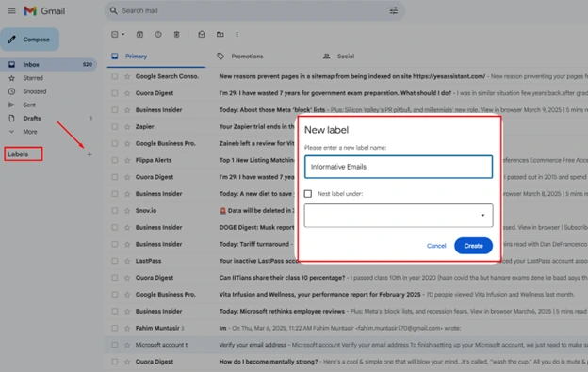The width and height of the screenshot is (588, 372).
Task: Select the Google Search Console email checkbox
Action: click(114, 76)
